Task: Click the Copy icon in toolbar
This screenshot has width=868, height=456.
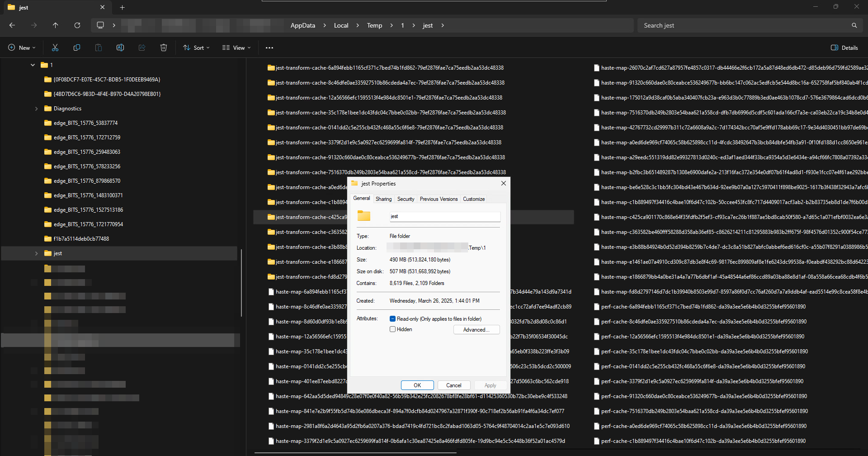Action: click(x=77, y=47)
